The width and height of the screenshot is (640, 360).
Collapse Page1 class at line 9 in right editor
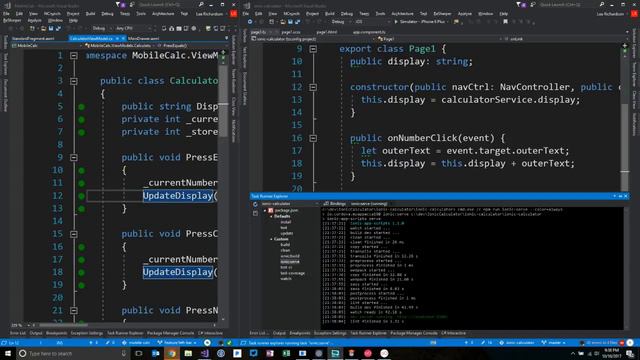point(313,49)
